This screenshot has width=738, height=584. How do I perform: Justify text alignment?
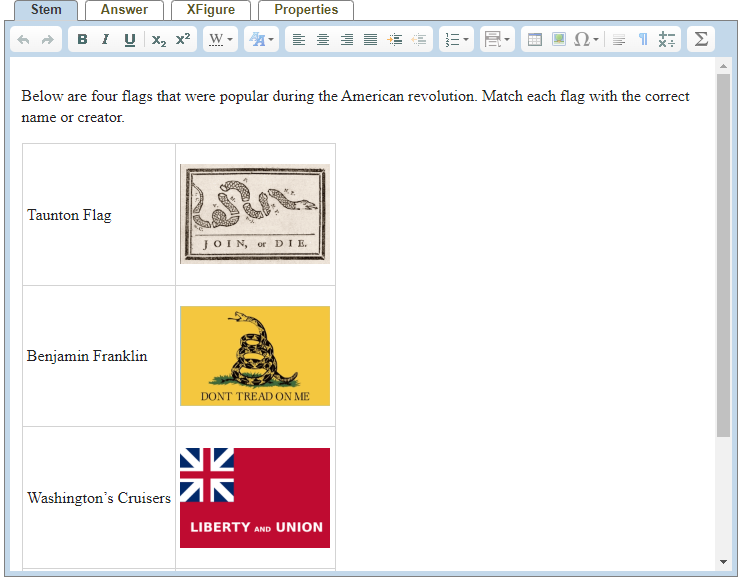(x=370, y=40)
